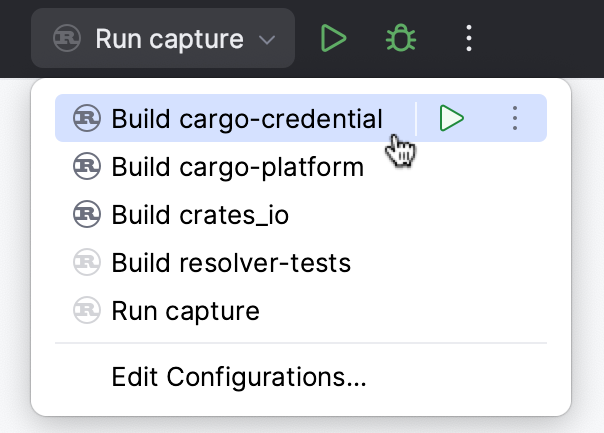This screenshot has width=604, height=433.
Task: Click the dimmed icon beside Run capture entry
Action: (87, 311)
